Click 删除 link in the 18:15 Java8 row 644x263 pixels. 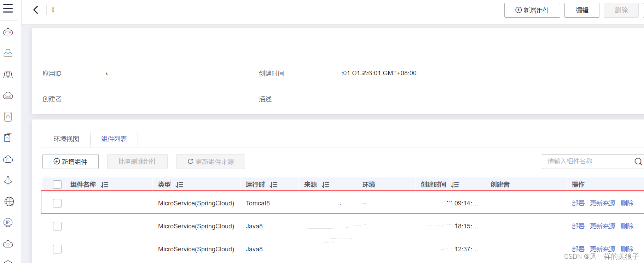[627, 226]
